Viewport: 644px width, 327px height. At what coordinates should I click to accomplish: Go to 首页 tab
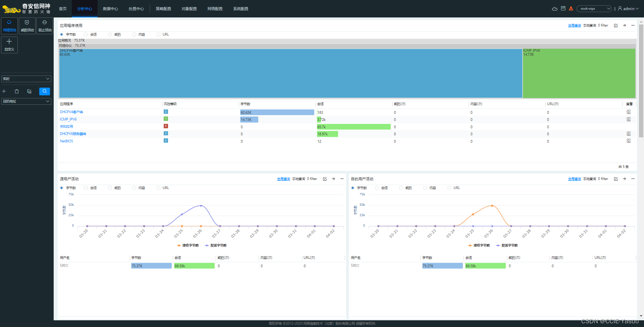(x=63, y=9)
